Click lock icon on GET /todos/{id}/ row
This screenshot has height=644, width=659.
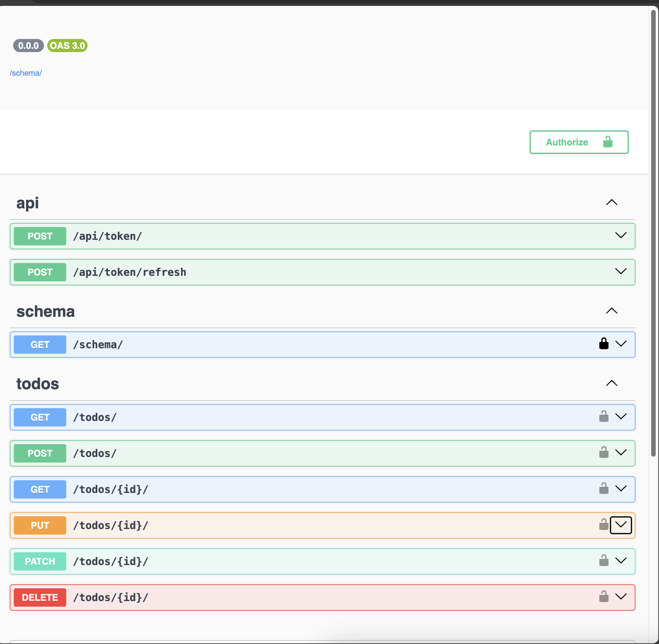(x=604, y=489)
